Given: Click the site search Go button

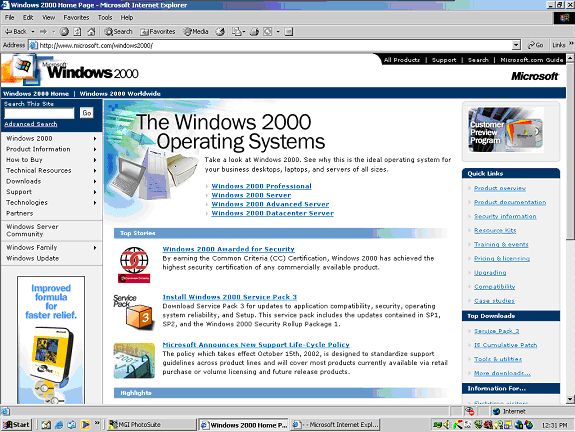Looking at the screenshot, I should pos(87,113).
